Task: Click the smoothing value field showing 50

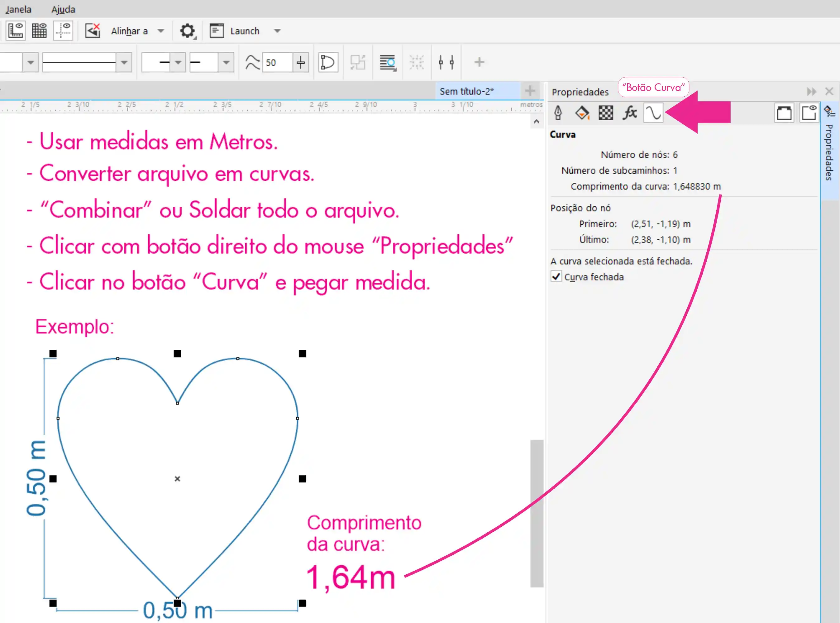Action: [277, 62]
